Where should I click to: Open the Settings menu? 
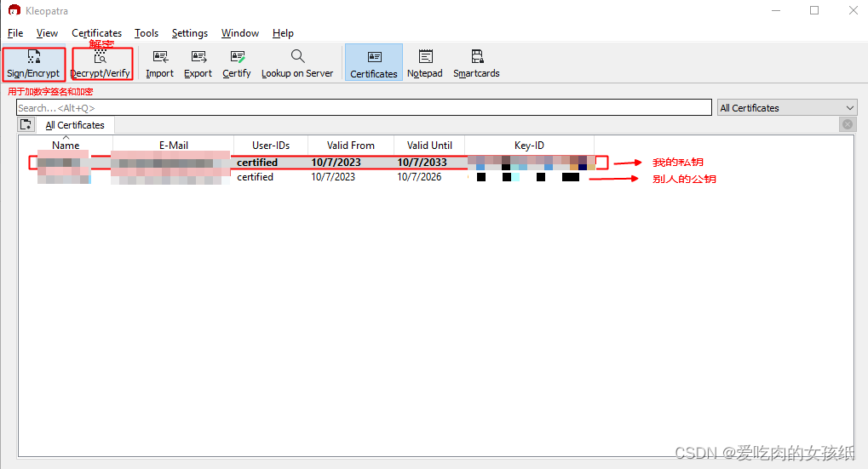point(190,33)
